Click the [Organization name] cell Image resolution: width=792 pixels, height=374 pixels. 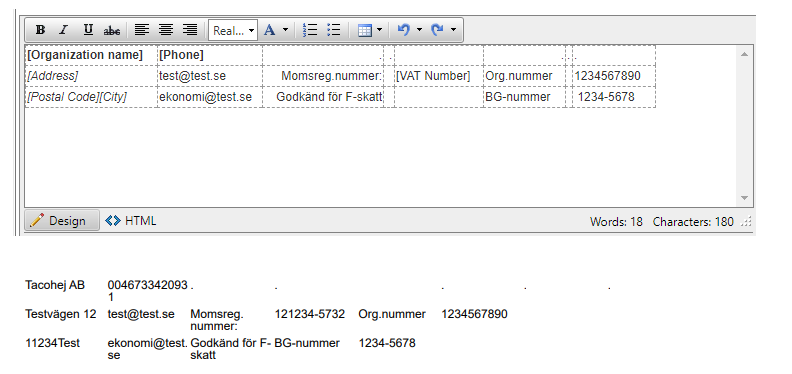(x=91, y=55)
